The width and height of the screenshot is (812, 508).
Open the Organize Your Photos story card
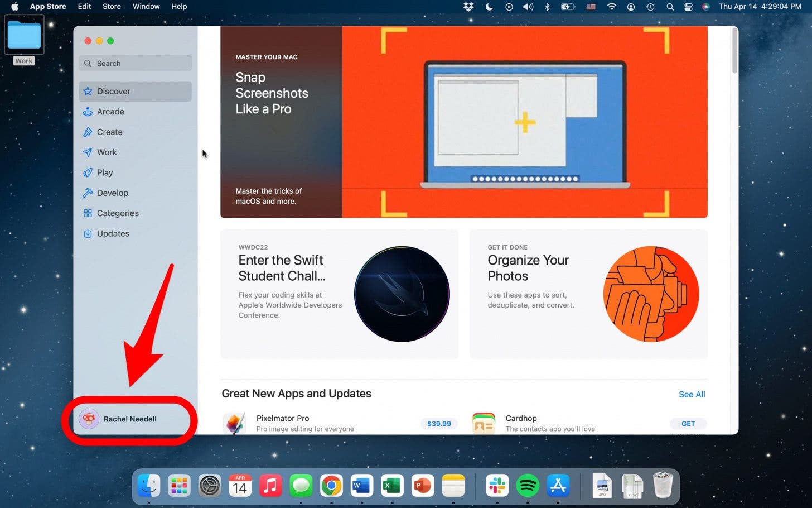[588, 294]
